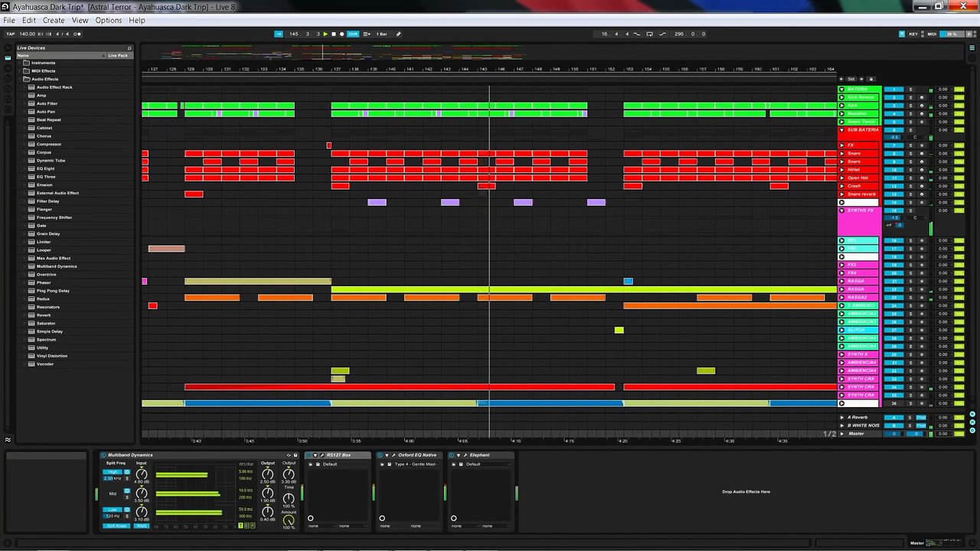Toggle the computer MIDI keyboard icon
The image size is (980, 551).
(902, 34)
